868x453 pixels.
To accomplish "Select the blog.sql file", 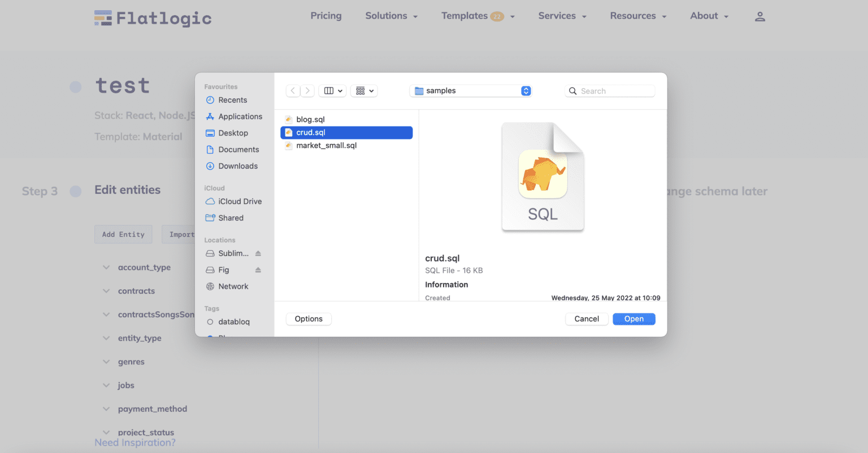I will tap(310, 119).
